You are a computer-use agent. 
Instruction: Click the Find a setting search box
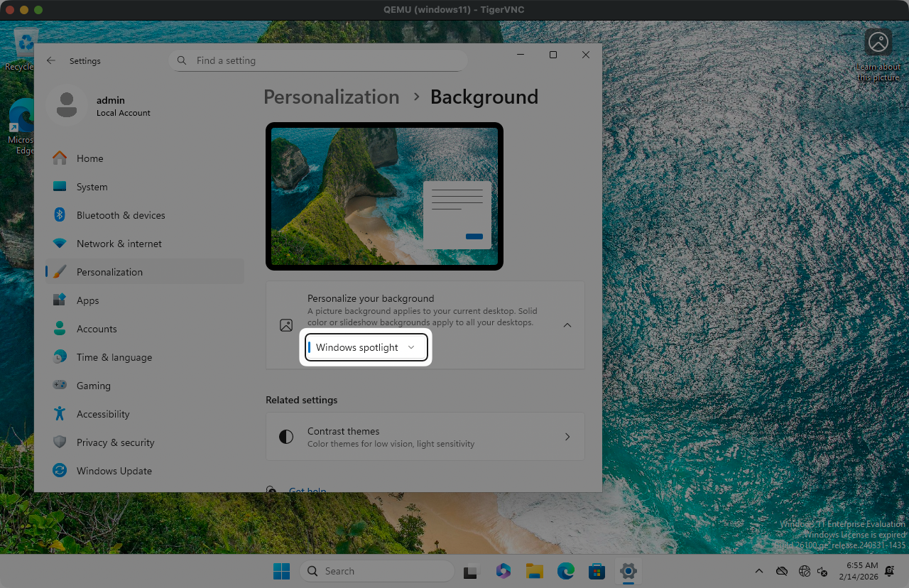318,61
